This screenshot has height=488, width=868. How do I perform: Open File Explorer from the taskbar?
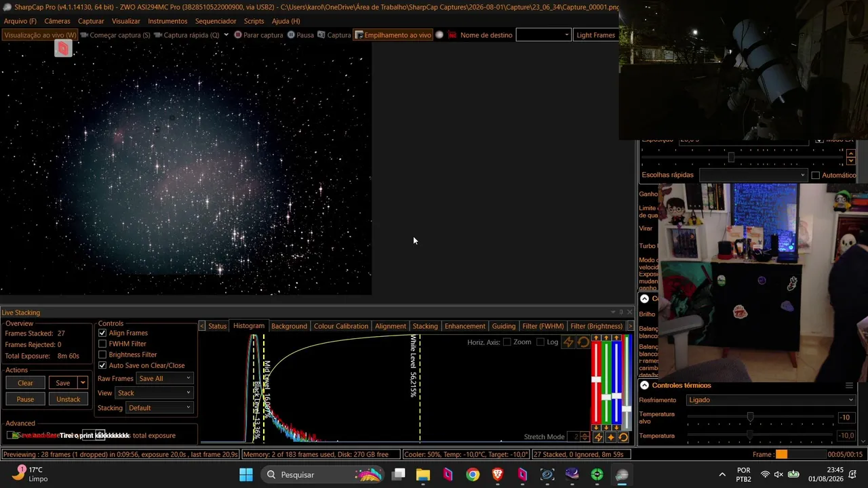pos(422,474)
